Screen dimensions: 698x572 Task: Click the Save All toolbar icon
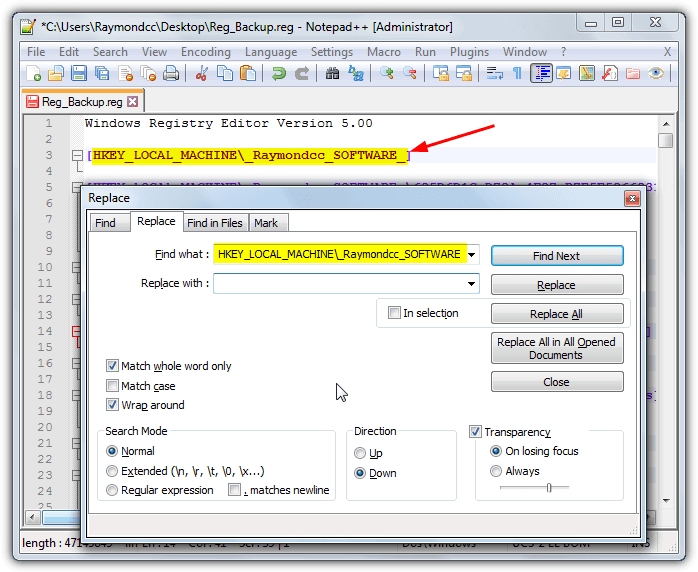tap(102, 73)
